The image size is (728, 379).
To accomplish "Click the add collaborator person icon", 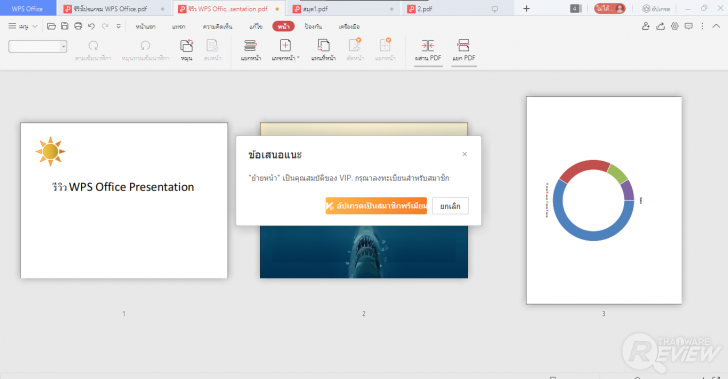I will pos(645,26).
